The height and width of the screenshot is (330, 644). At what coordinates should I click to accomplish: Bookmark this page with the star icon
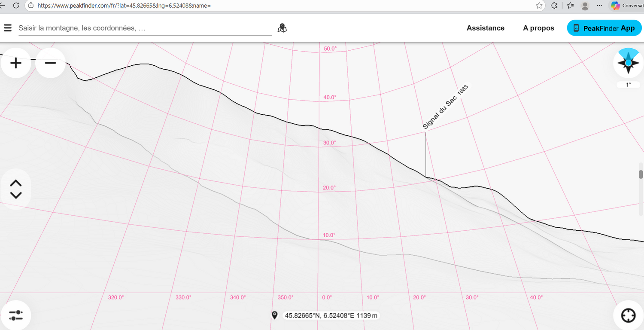[x=539, y=6]
